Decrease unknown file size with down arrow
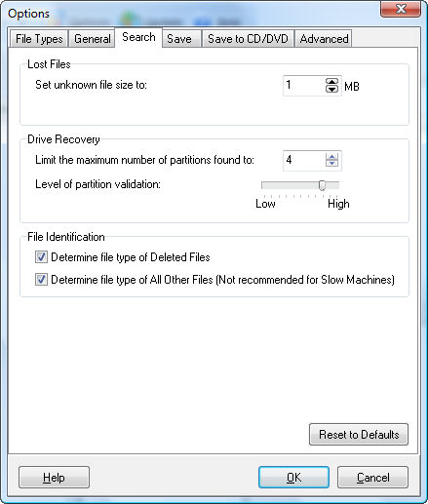428x504 pixels. (331, 89)
